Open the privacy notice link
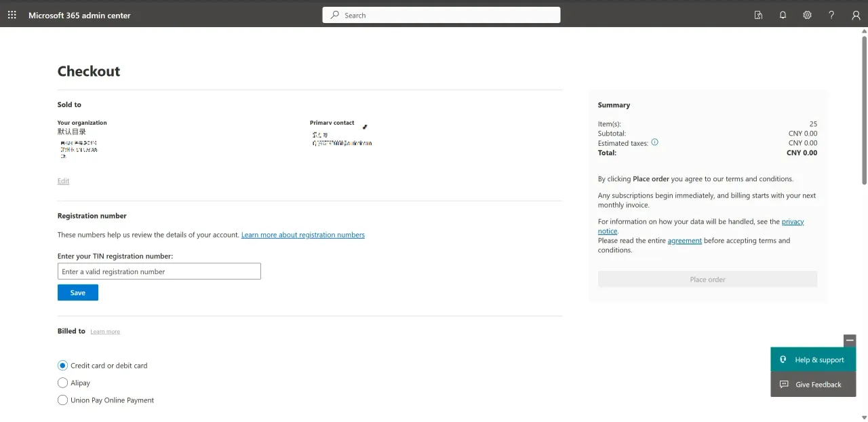This screenshot has height=422, width=868. 701,227
